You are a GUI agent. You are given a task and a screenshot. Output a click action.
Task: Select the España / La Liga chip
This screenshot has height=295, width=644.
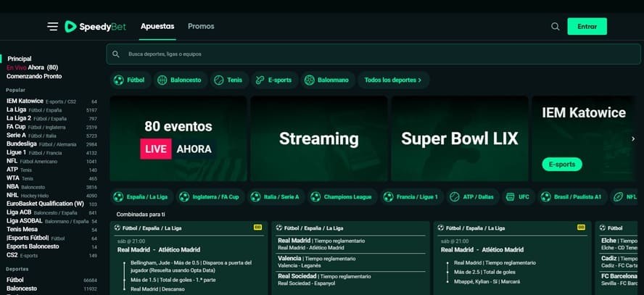(x=142, y=197)
